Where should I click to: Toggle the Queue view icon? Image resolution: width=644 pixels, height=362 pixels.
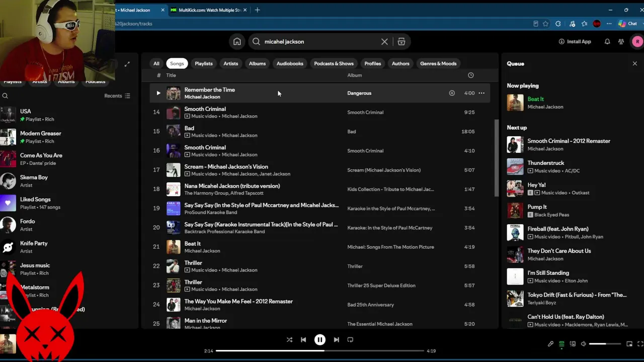(561, 344)
